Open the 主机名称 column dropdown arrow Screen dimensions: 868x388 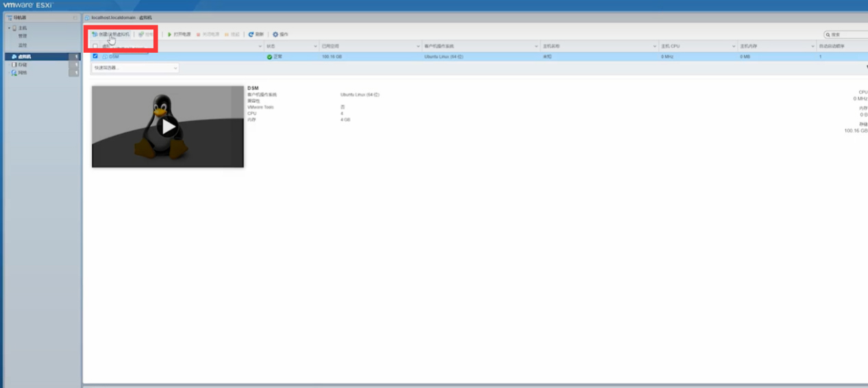[656, 47]
